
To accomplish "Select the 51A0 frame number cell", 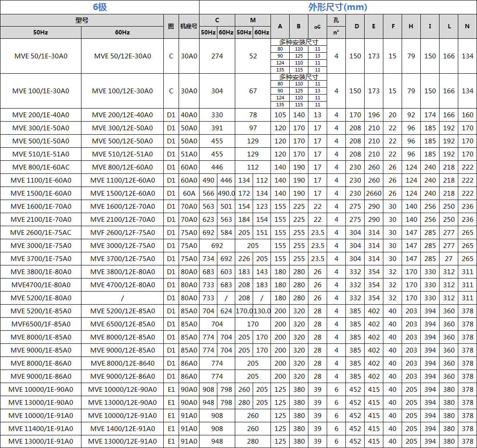I will coord(189,154).
